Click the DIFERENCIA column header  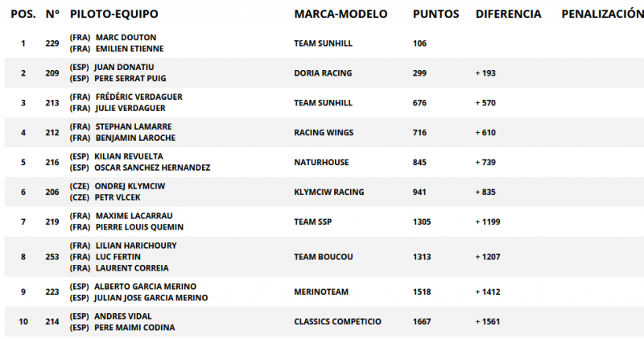509,14
